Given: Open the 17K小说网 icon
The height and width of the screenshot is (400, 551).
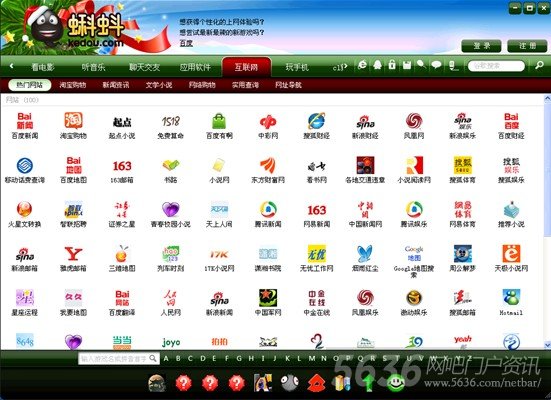Looking at the screenshot, I should pos(219,254).
